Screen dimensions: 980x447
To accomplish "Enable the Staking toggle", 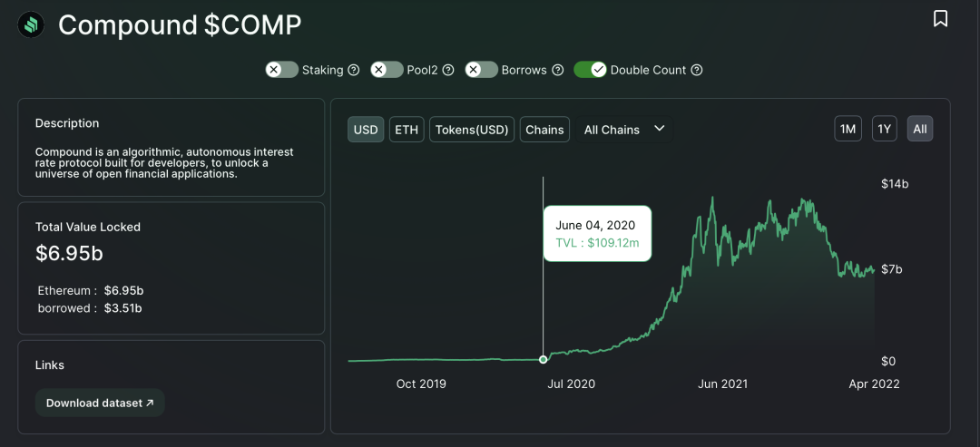I will coord(282,70).
